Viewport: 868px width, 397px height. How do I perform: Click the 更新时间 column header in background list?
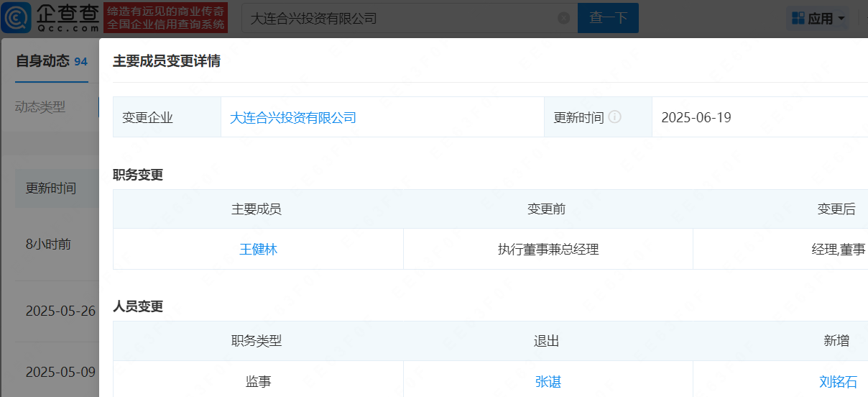point(51,188)
